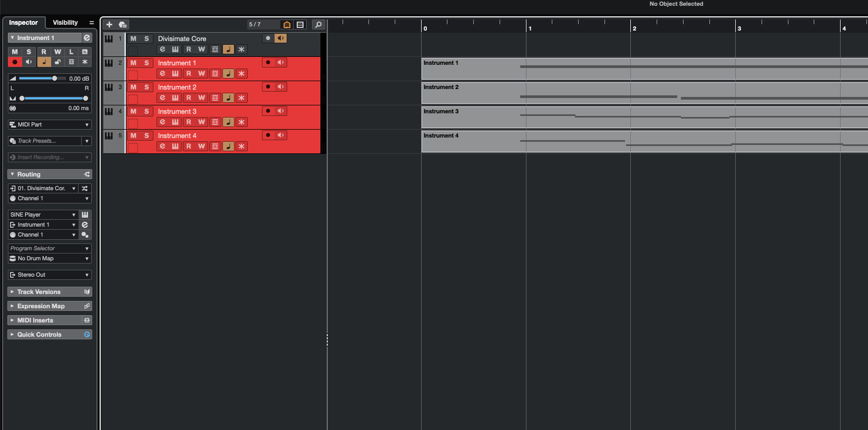
Task: Select the Inspector tab
Action: pos(23,23)
